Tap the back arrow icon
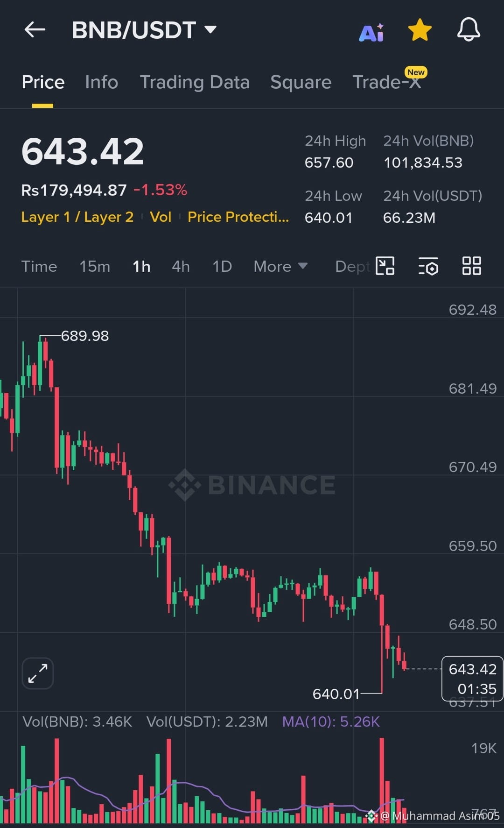 coord(35,30)
